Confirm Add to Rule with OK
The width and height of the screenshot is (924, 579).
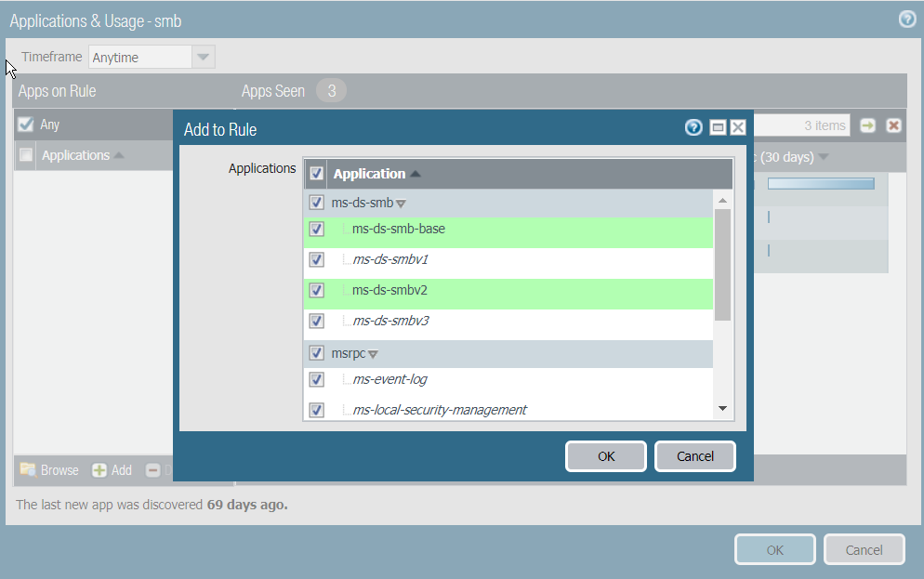[606, 456]
